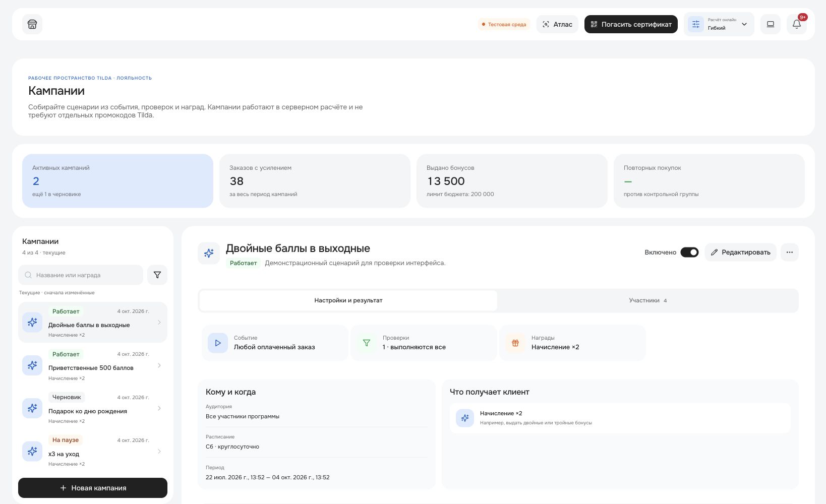The width and height of the screenshot is (826, 504).
Task: Click the sliders icon in Расчёт онлайн selector
Action: click(x=696, y=24)
